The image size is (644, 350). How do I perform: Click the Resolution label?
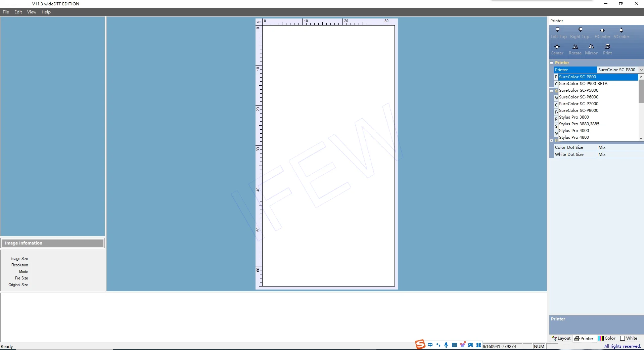click(x=20, y=265)
